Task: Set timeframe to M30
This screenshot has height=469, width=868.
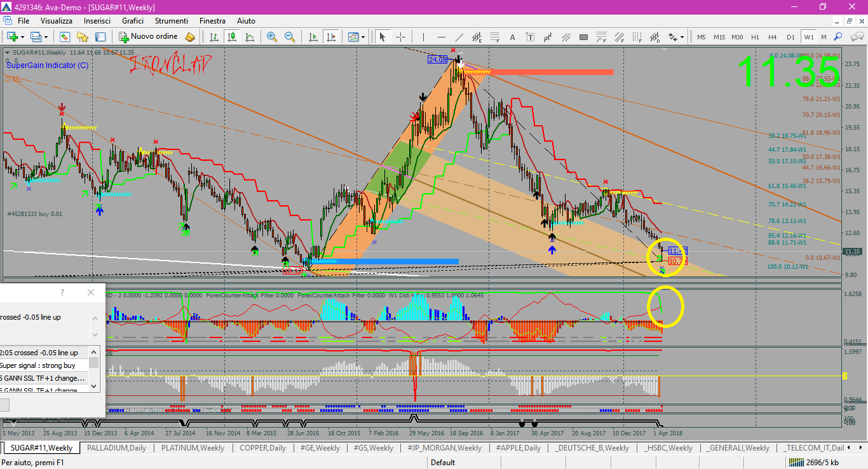Action: pos(737,37)
